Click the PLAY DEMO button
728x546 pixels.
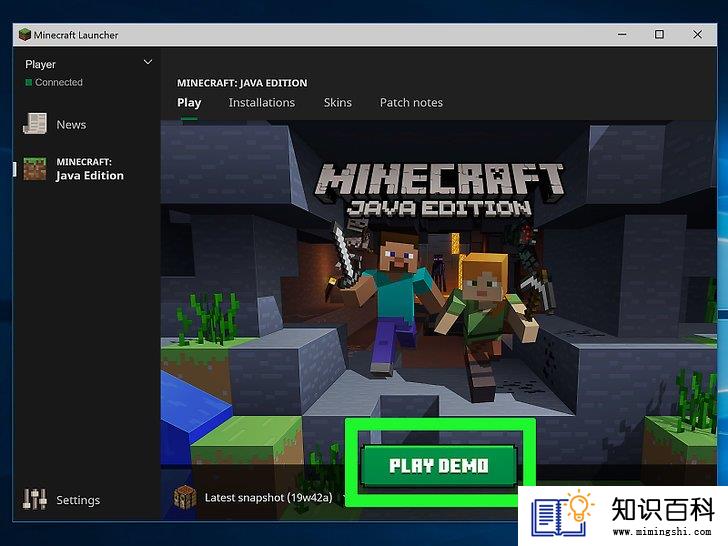(x=439, y=466)
